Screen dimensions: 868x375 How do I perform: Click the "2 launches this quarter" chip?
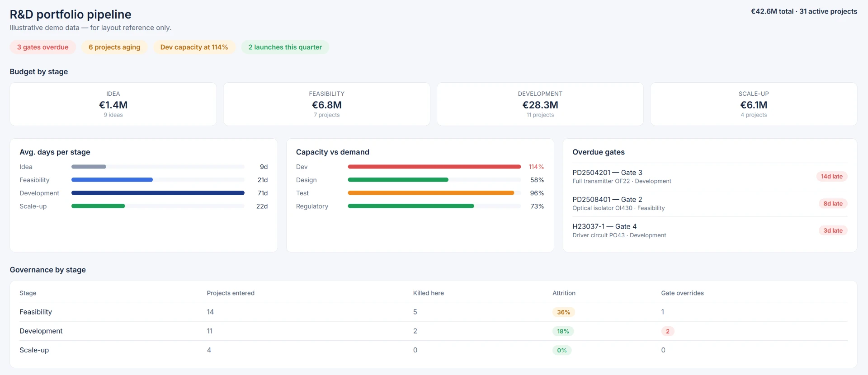[285, 47]
